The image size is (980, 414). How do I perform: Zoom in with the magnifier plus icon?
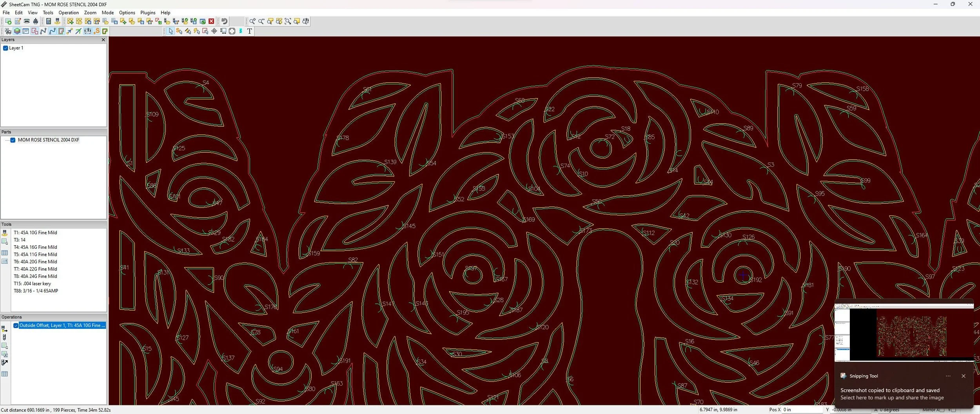pos(252,21)
